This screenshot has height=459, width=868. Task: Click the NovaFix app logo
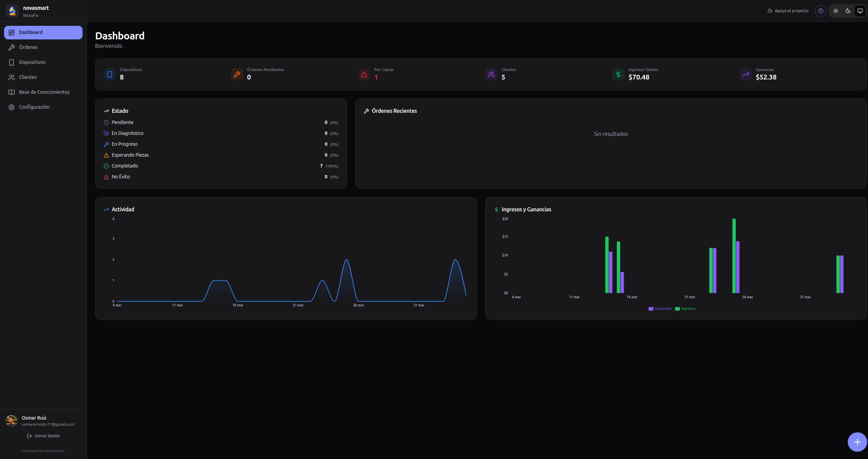[x=12, y=11]
